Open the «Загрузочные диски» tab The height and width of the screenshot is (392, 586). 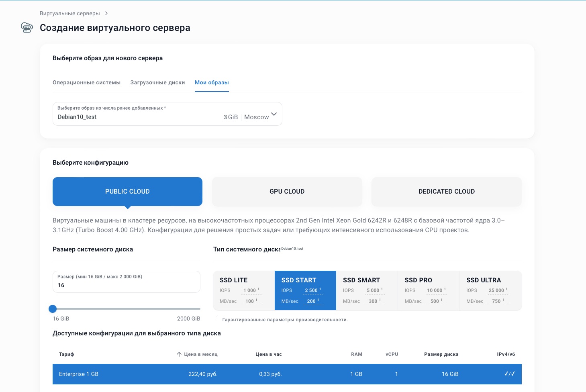point(157,83)
